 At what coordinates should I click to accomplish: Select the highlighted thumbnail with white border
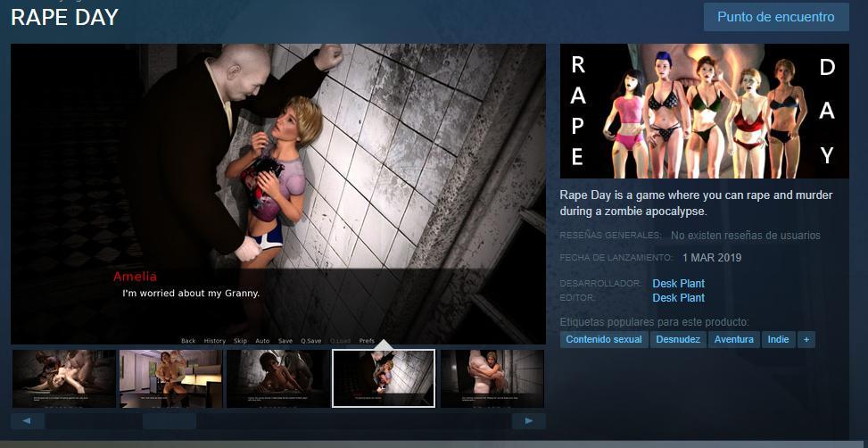click(384, 378)
